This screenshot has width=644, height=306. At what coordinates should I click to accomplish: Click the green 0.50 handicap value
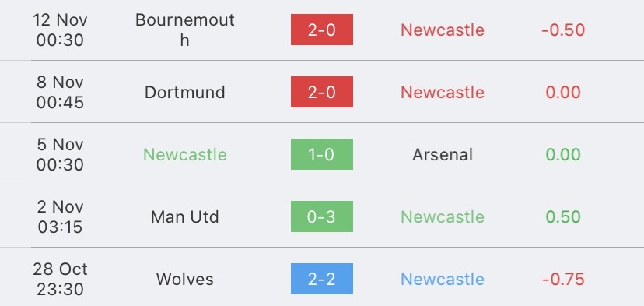563,216
